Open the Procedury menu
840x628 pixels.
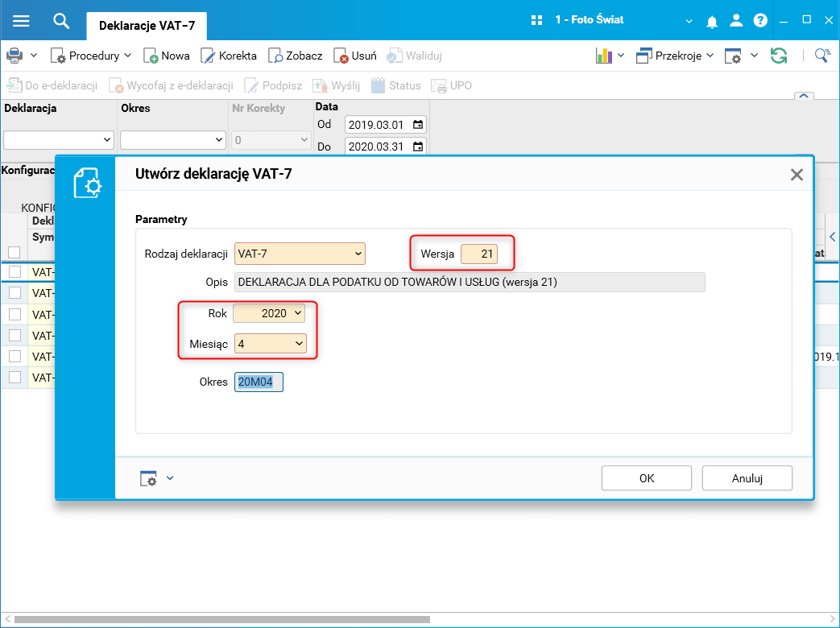pyautogui.click(x=90, y=56)
